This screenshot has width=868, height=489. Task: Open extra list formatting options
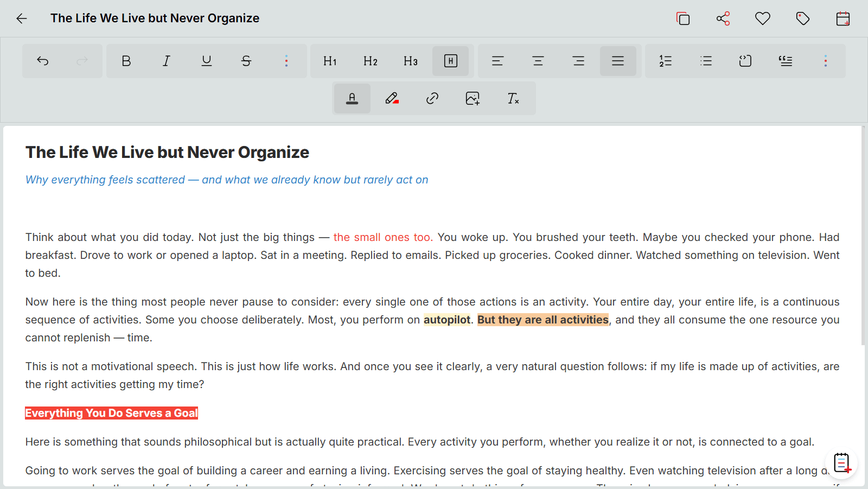[826, 61]
